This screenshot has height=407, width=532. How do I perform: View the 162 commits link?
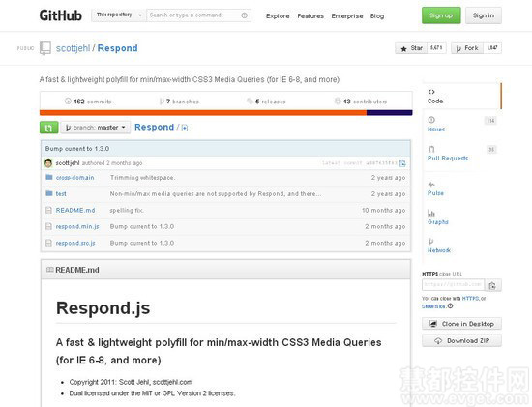[88, 102]
